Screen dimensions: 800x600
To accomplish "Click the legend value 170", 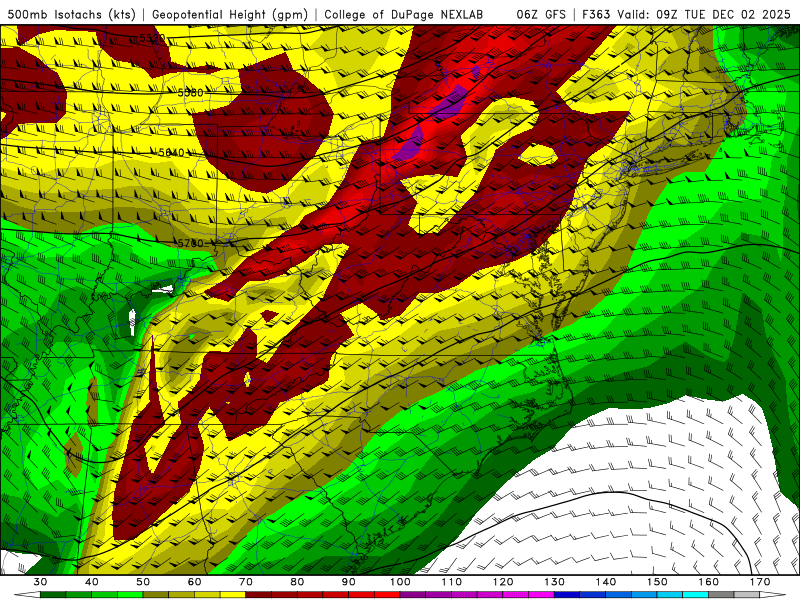I will 760,582.
